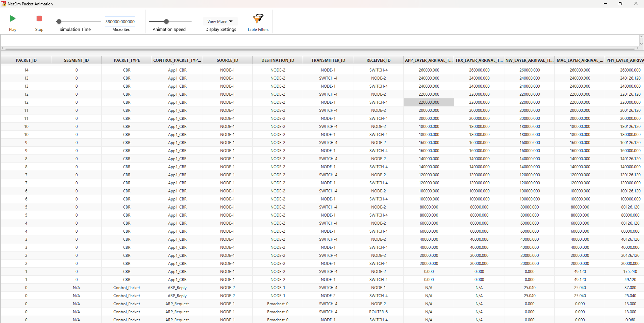Adjust the Animation Speed slider handle

click(166, 21)
